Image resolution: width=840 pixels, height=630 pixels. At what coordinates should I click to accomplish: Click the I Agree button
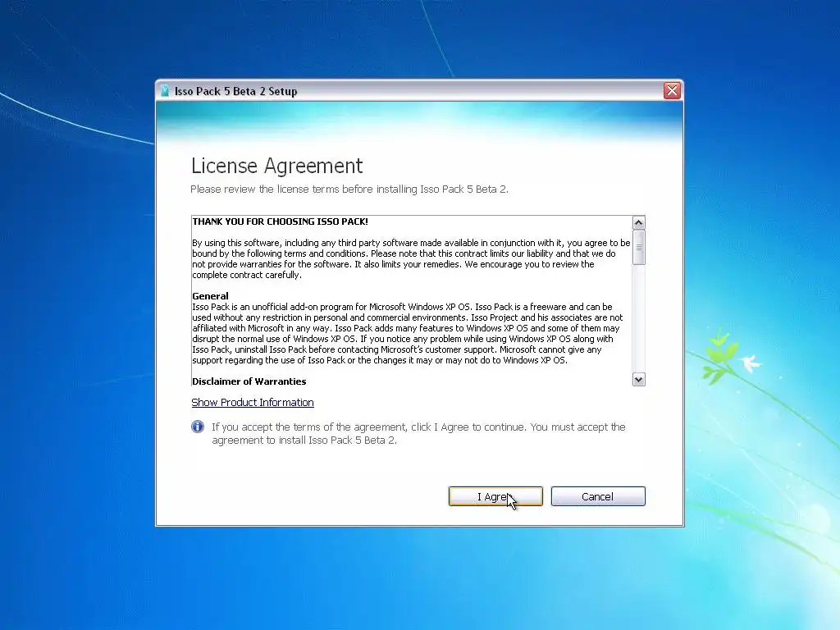tap(495, 496)
